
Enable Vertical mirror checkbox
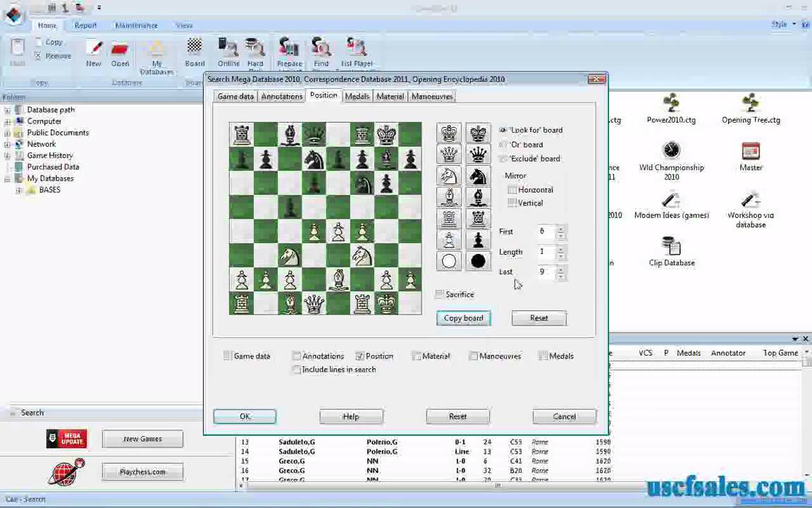click(x=512, y=203)
